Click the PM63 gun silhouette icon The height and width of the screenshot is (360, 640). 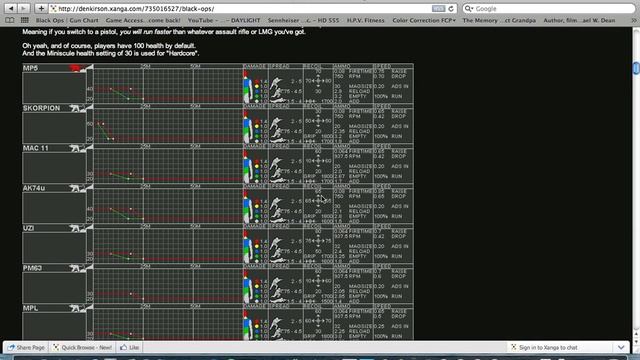pyautogui.click(x=75, y=268)
